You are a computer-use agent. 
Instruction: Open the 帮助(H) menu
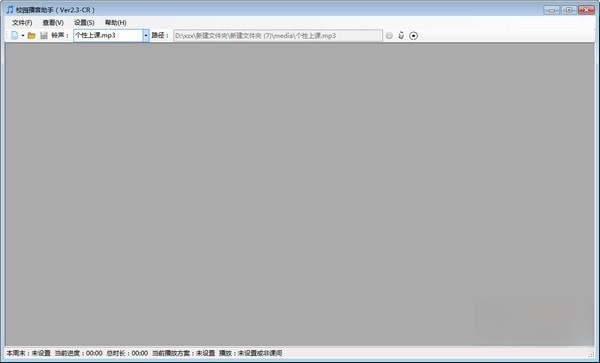116,23
